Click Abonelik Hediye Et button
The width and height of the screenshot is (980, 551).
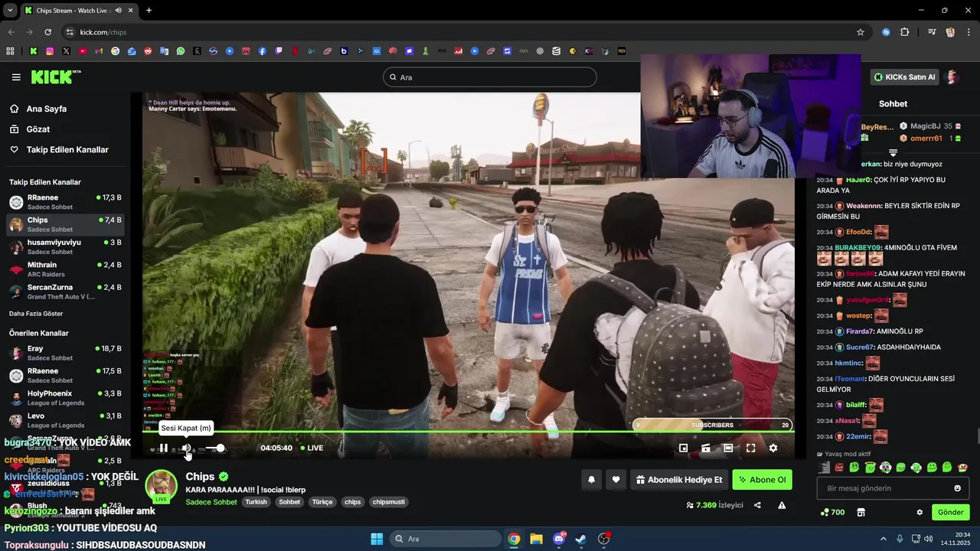tap(679, 480)
